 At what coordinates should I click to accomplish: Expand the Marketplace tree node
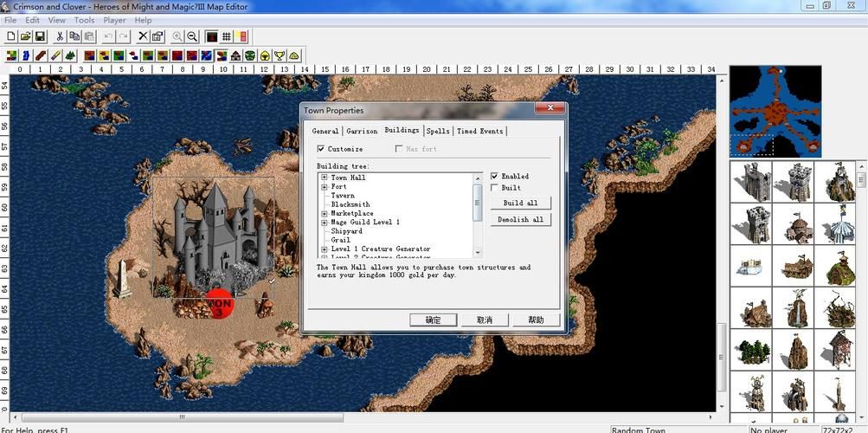tap(325, 213)
